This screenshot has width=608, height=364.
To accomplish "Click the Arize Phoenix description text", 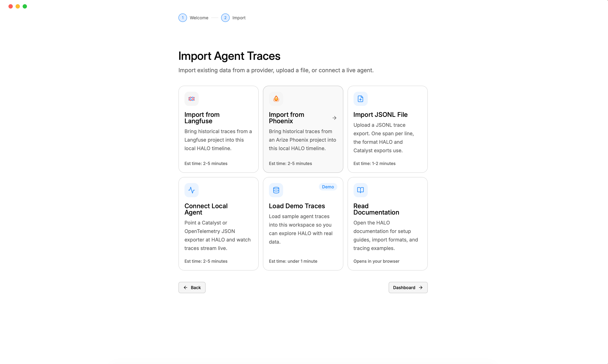I will pos(302,140).
